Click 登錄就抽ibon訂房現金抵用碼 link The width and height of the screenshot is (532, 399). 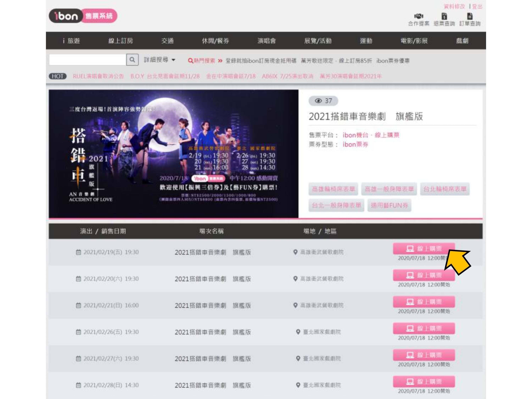pyautogui.click(x=261, y=61)
